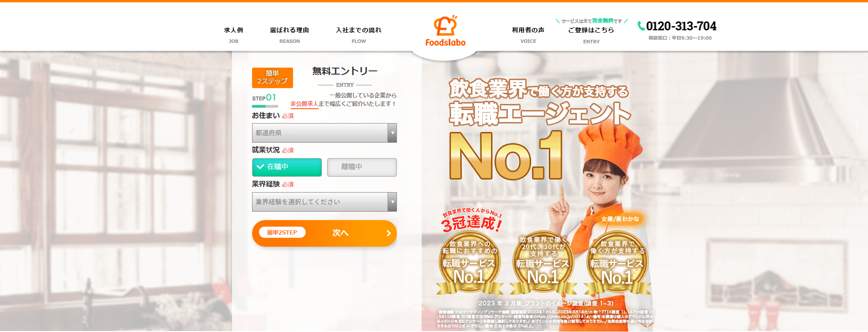The height and width of the screenshot is (332, 868).
Task: Click the green phone icon beside 0120-313-704
Action: tap(641, 26)
